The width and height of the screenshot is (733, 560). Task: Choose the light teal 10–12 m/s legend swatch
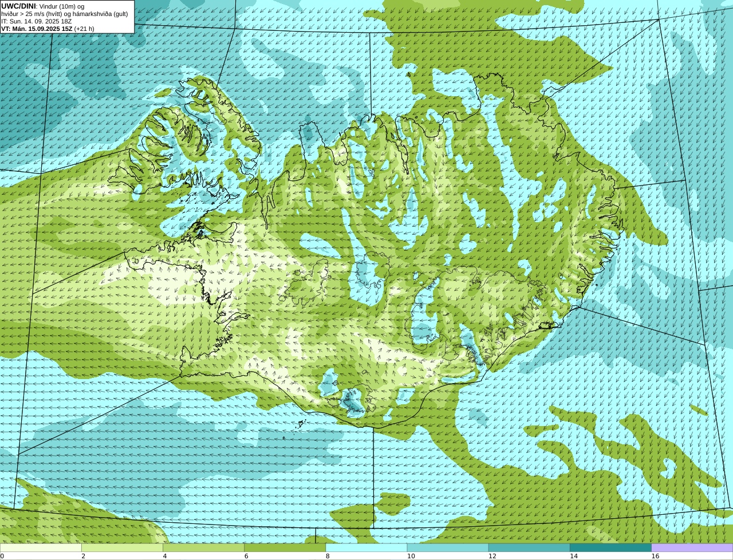(448, 548)
